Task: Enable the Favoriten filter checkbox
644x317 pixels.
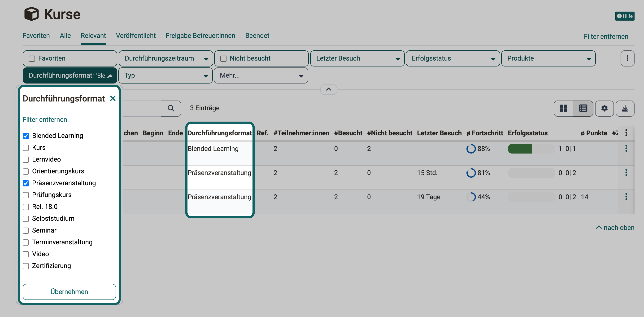Action: pos(32,58)
